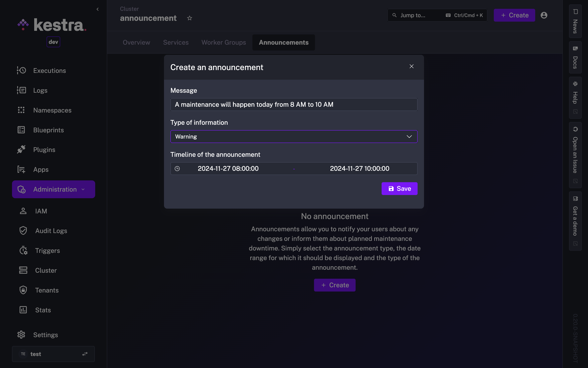Click the Triggers timer icon
This screenshot has width=588, height=368.
(23, 250)
